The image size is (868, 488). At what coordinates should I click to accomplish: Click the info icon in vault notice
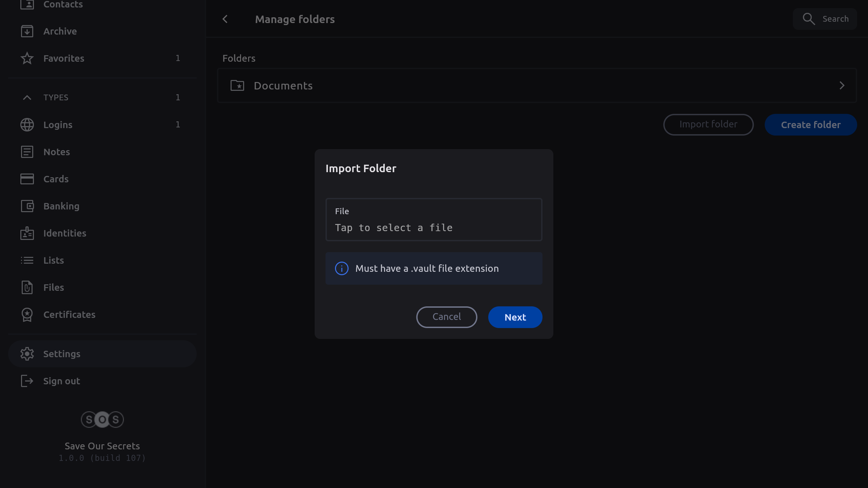341,268
